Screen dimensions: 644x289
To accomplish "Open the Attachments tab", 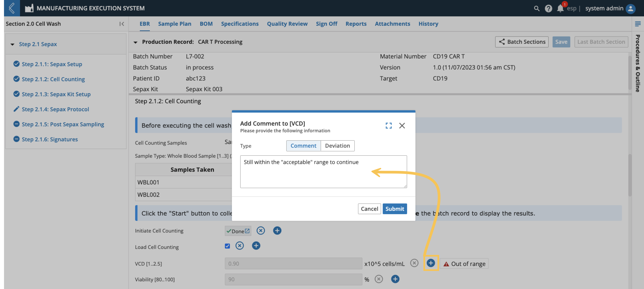I will 392,24.
